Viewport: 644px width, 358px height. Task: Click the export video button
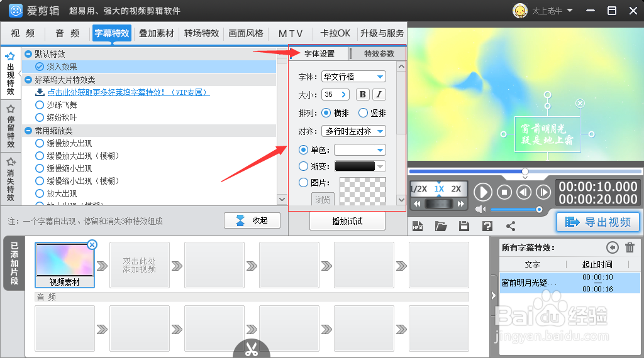point(598,222)
